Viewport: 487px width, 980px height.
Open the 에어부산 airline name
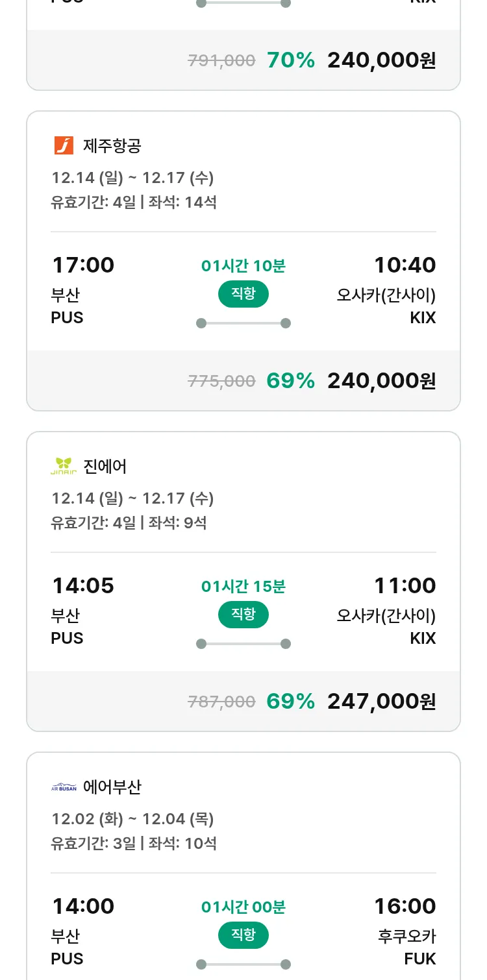click(112, 787)
